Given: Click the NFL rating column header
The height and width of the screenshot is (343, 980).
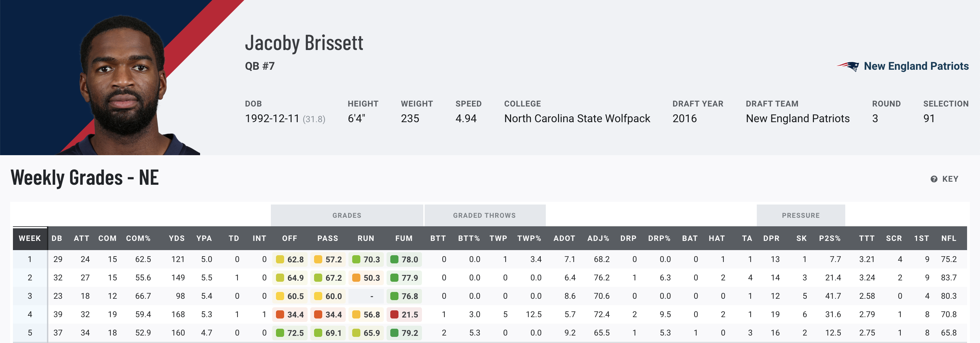Looking at the screenshot, I should [948, 239].
